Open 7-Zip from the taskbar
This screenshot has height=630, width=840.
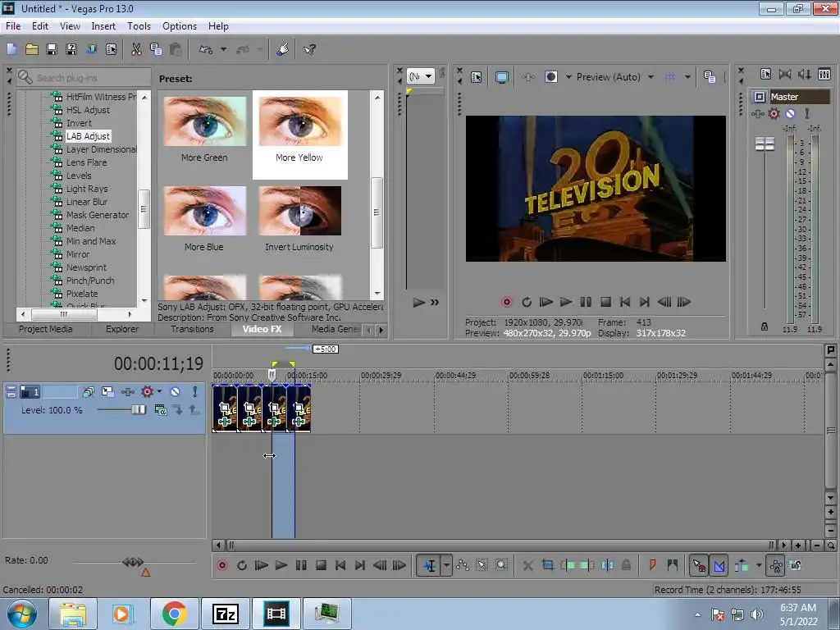[x=225, y=614]
